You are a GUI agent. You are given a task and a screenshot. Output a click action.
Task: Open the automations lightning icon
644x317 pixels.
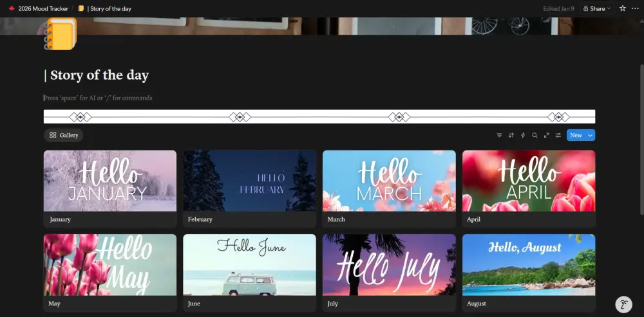(x=523, y=135)
